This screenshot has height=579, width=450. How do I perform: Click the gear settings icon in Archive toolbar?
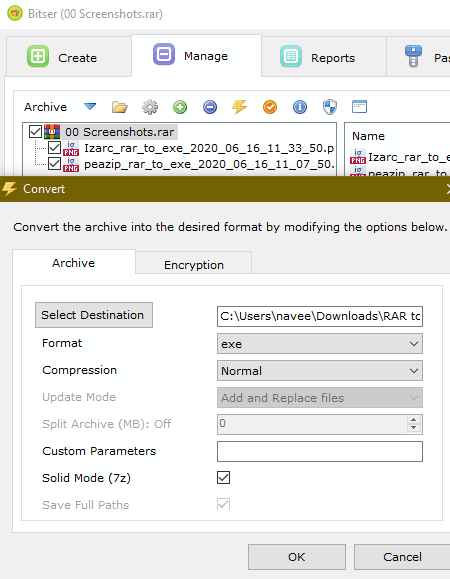150,107
